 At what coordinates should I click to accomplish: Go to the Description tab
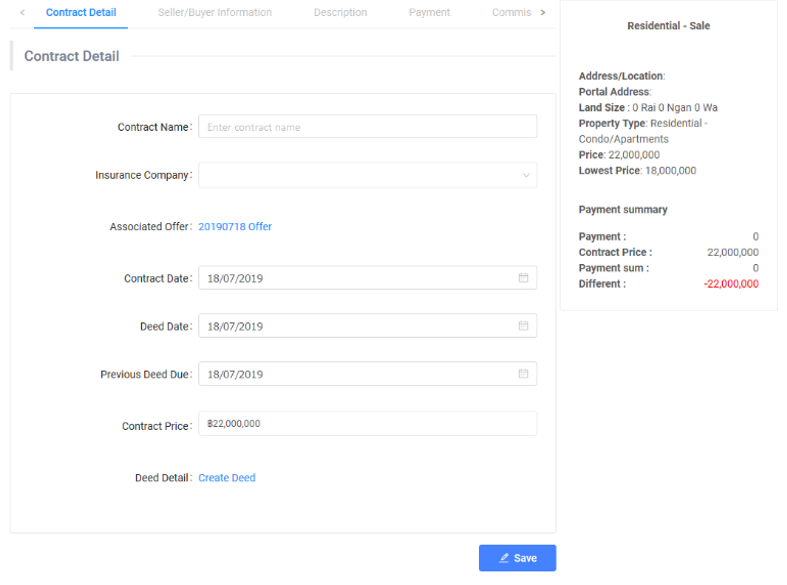pyautogui.click(x=340, y=13)
